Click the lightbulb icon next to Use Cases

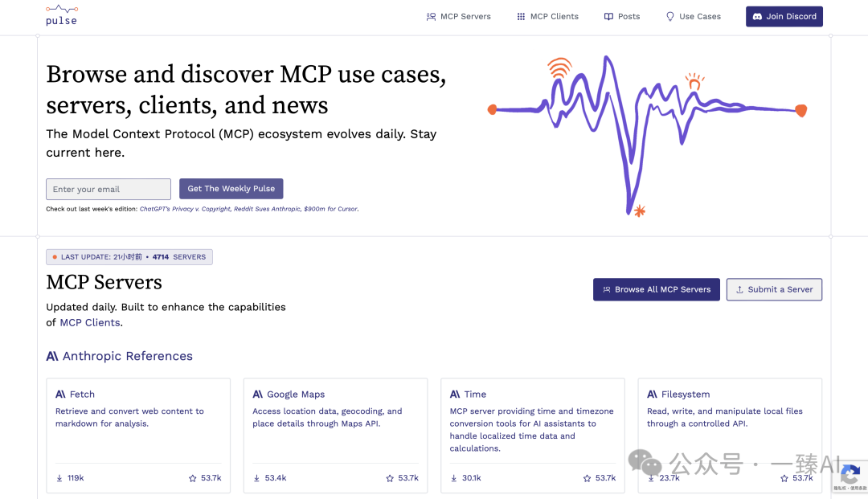click(x=669, y=17)
